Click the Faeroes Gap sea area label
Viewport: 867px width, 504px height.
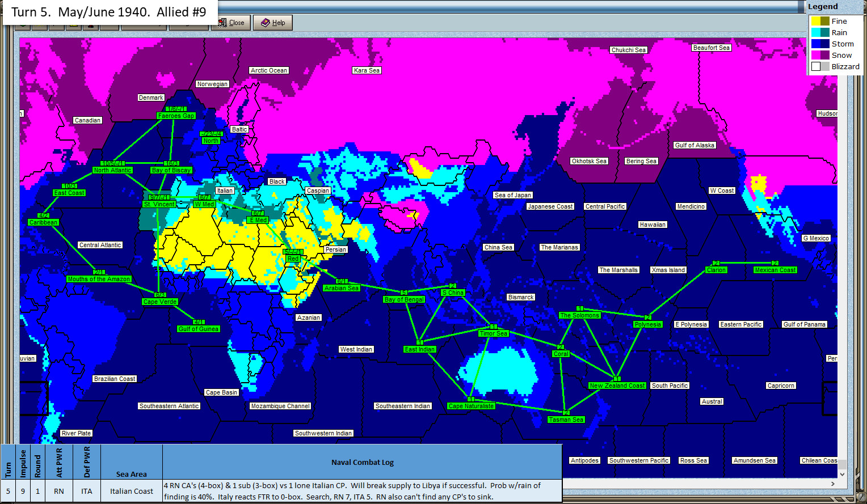[x=176, y=116]
